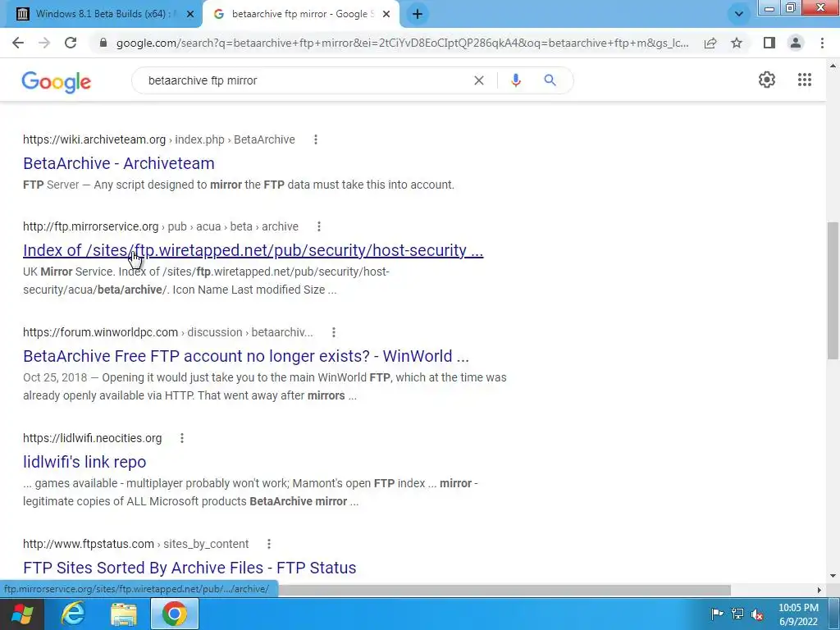The height and width of the screenshot is (630, 840).
Task: Open options for the ftpstatus result
Action: [x=269, y=544]
